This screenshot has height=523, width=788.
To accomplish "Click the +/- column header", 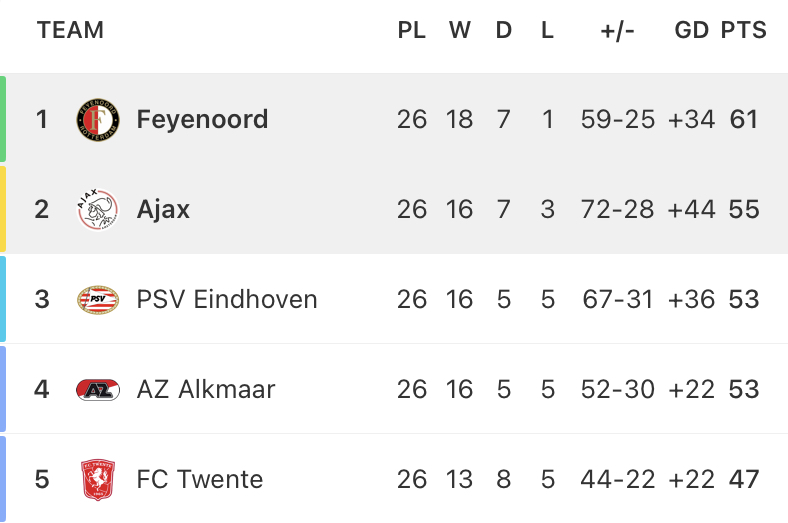I will click(618, 31).
